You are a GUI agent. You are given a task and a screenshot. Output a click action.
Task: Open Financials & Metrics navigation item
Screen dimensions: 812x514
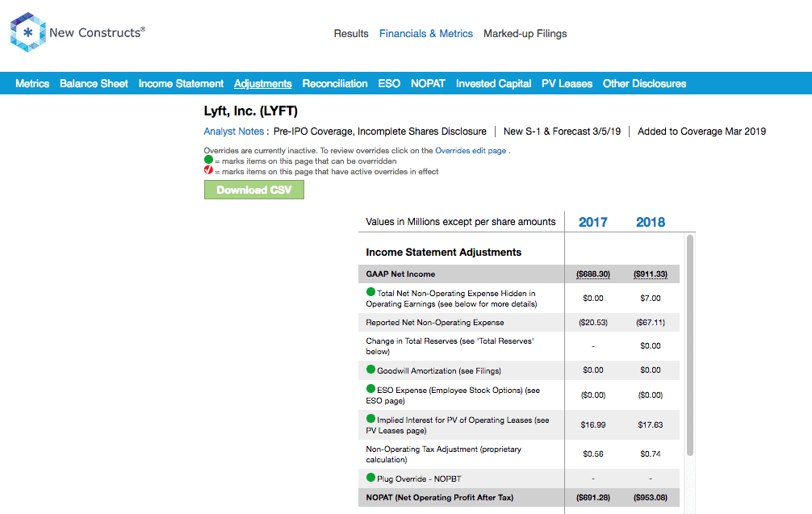tap(426, 34)
